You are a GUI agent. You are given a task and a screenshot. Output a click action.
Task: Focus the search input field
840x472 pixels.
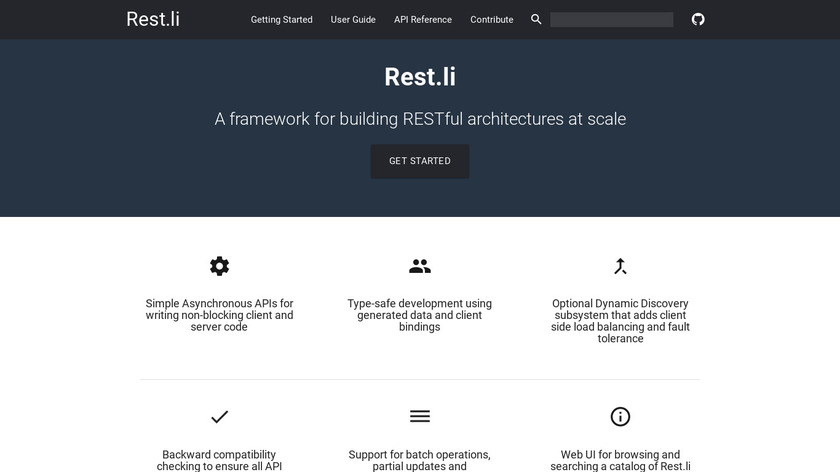click(611, 19)
